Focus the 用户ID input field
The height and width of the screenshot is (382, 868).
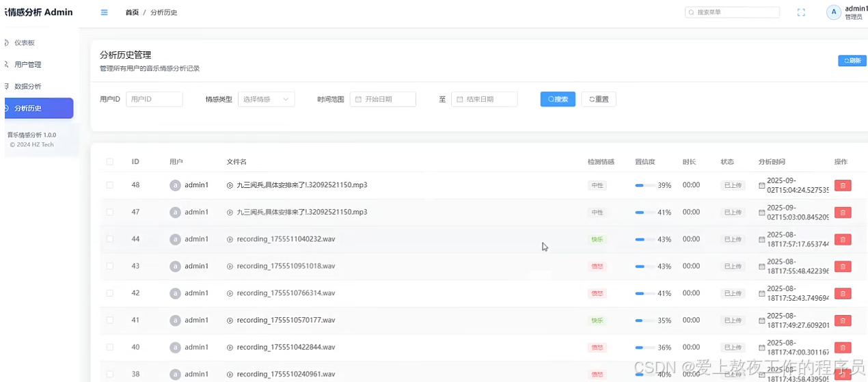point(154,99)
